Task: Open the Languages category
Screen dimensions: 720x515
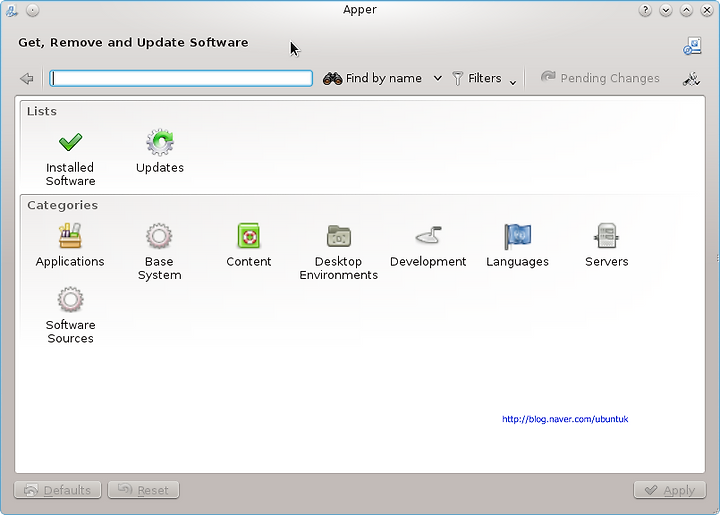Action: click(x=518, y=246)
